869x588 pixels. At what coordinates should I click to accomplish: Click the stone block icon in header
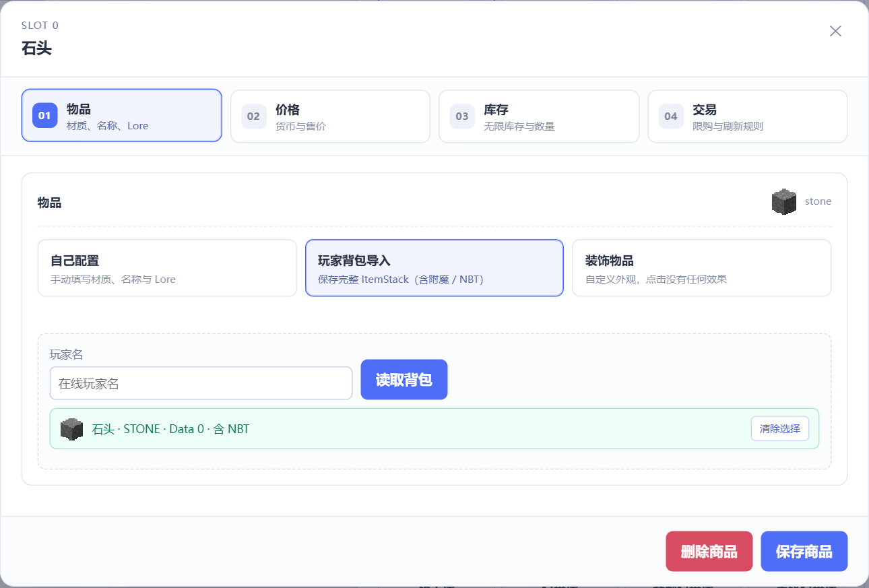pyautogui.click(x=784, y=202)
